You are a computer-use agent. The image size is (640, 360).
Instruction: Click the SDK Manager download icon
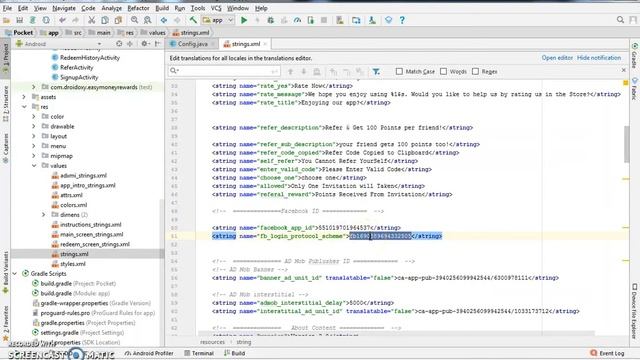[372, 20]
